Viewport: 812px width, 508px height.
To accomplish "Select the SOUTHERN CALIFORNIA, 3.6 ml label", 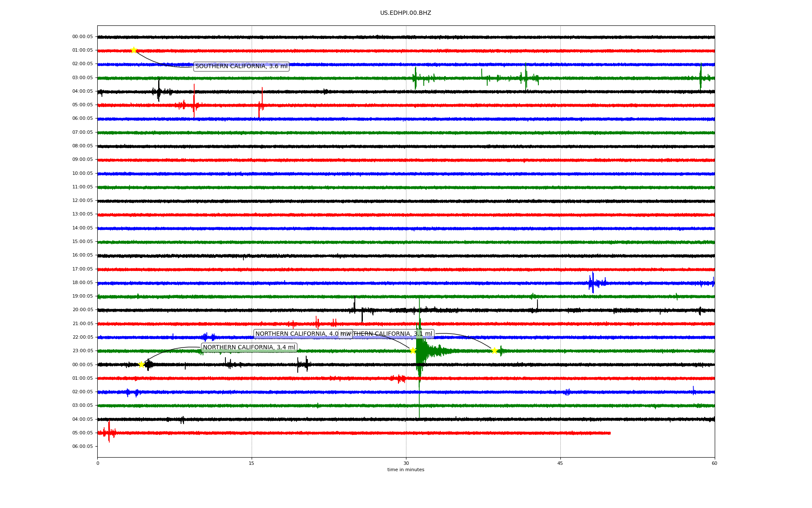I will tap(241, 66).
